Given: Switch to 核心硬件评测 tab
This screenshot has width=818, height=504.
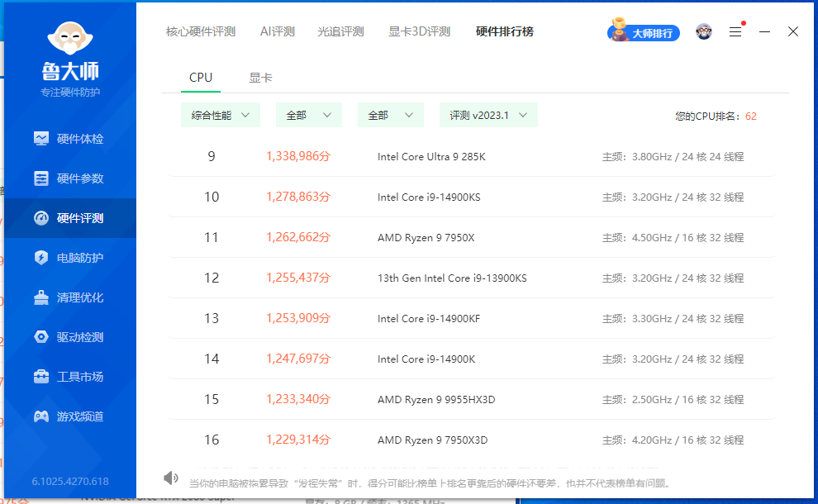Looking at the screenshot, I should tap(201, 32).
